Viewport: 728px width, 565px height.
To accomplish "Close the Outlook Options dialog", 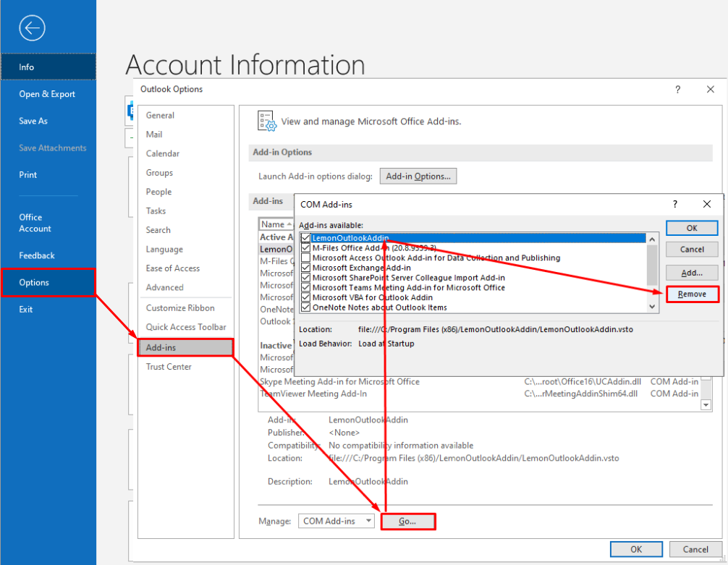I will 711,89.
